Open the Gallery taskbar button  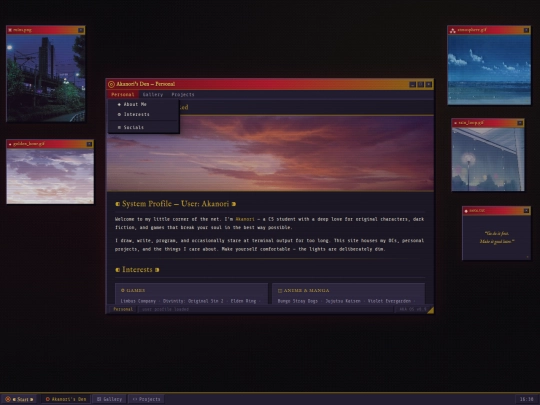pyautogui.click(x=110, y=399)
